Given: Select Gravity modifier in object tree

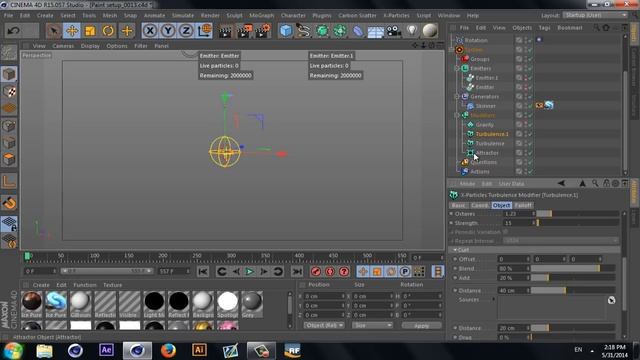Looking at the screenshot, I should pyautogui.click(x=484, y=124).
